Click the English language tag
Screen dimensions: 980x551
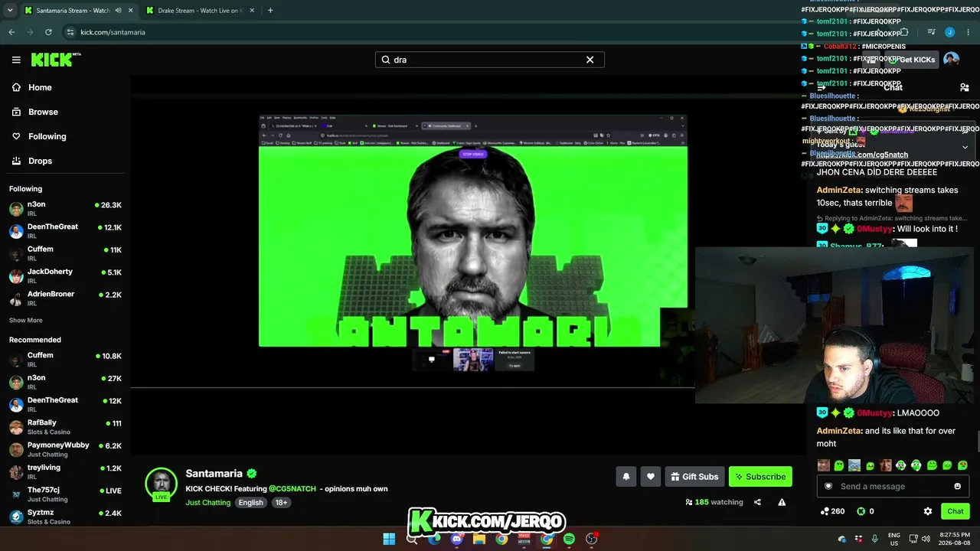click(x=250, y=503)
